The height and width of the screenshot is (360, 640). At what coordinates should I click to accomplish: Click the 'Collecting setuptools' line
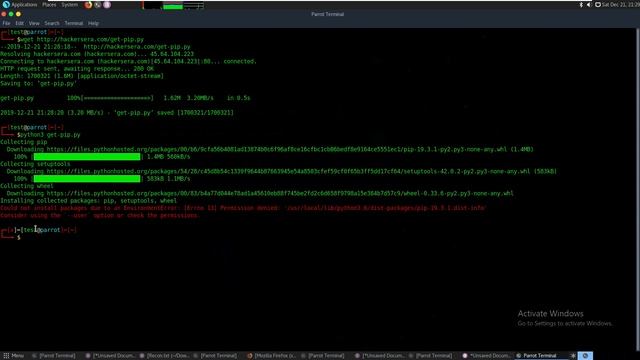pos(35,164)
